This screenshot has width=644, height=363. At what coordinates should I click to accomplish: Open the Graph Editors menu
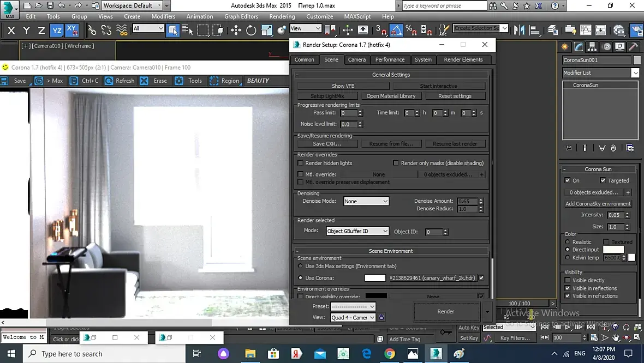[x=241, y=16]
